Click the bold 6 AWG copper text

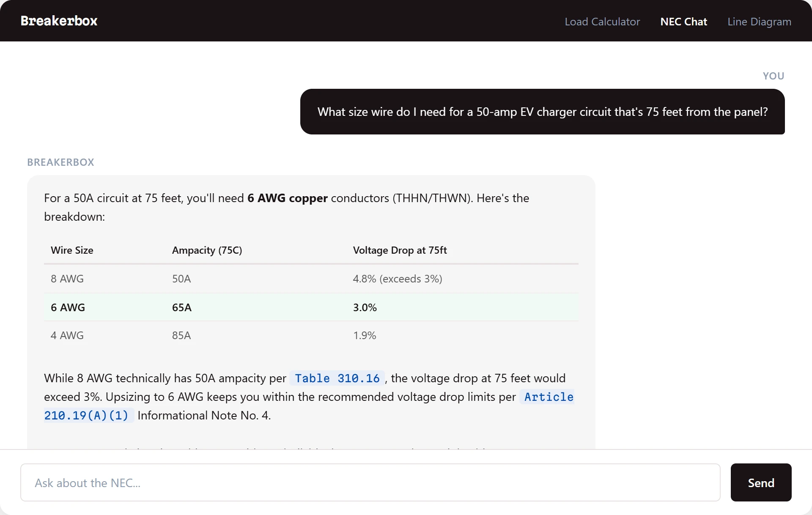(x=288, y=198)
